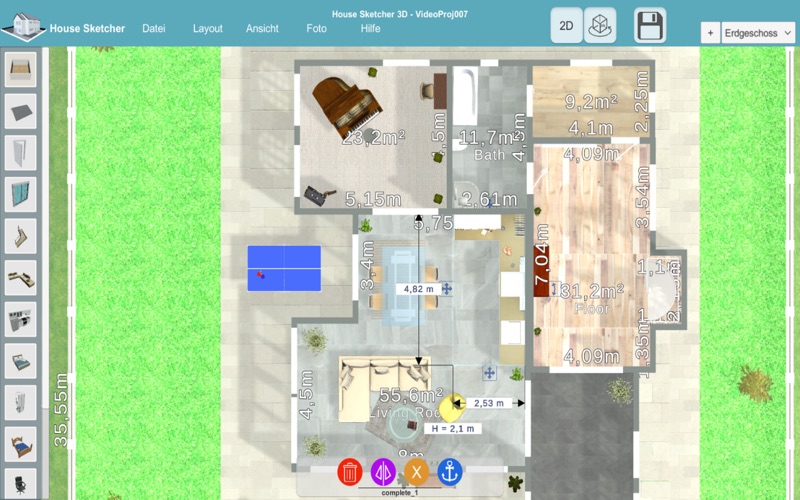Image resolution: width=800 pixels, height=500 pixels.
Task: Select the tree in the right garden
Action: tap(755, 384)
